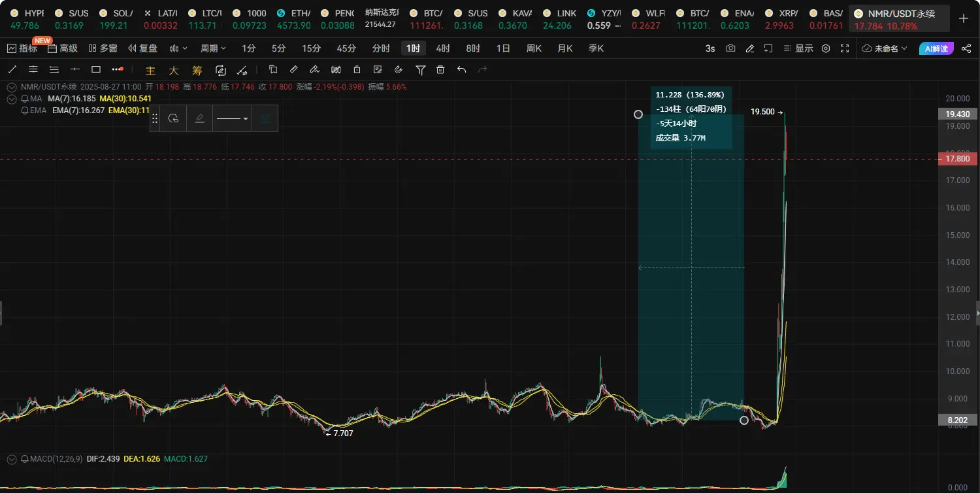Screen dimensions: 980x493
Task: Click the 筹 chip distribution button
Action: coord(197,70)
